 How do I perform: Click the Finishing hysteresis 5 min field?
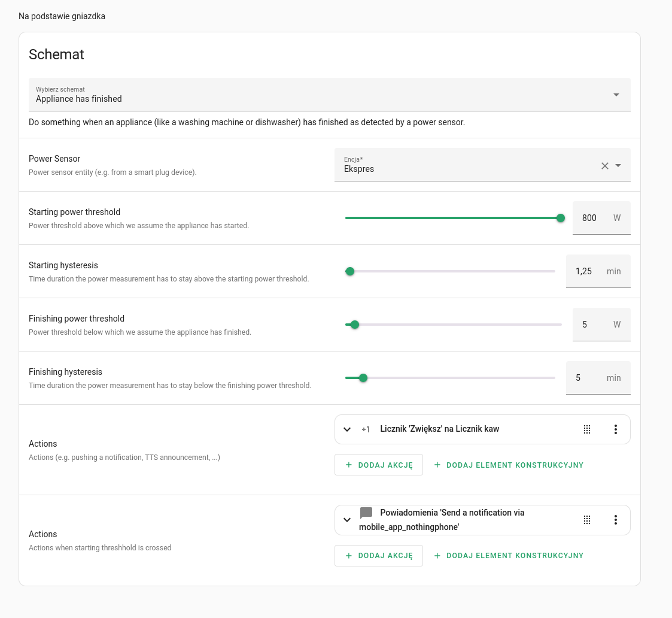coord(598,378)
